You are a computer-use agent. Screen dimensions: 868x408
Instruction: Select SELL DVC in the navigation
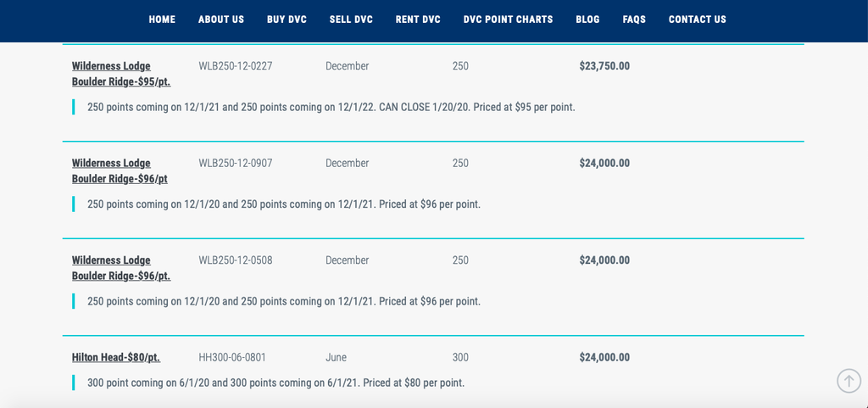pos(351,20)
